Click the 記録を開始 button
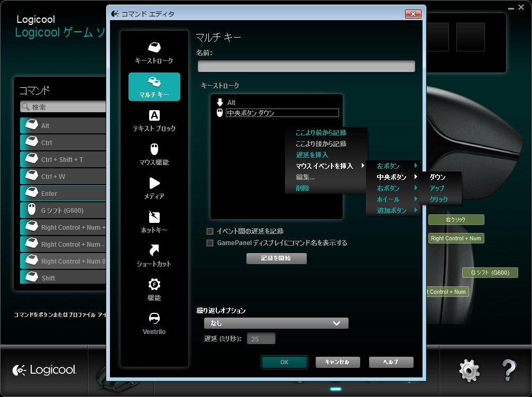The image size is (532, 397). (x=276, y=258)
